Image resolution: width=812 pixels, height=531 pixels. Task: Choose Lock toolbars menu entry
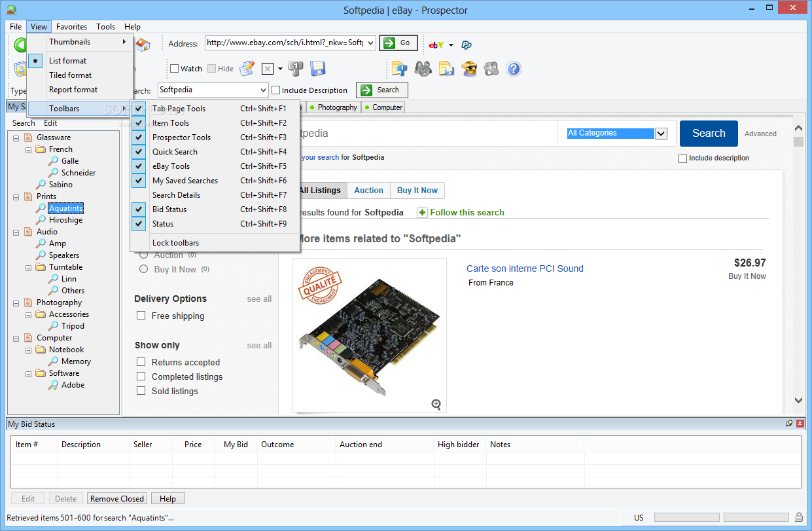(x=215, y=243)
